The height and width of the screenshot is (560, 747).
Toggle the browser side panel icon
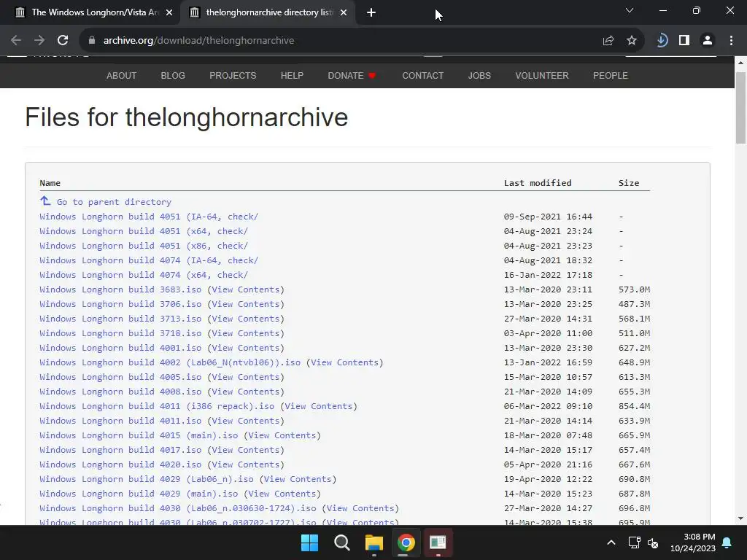[684, 41]
